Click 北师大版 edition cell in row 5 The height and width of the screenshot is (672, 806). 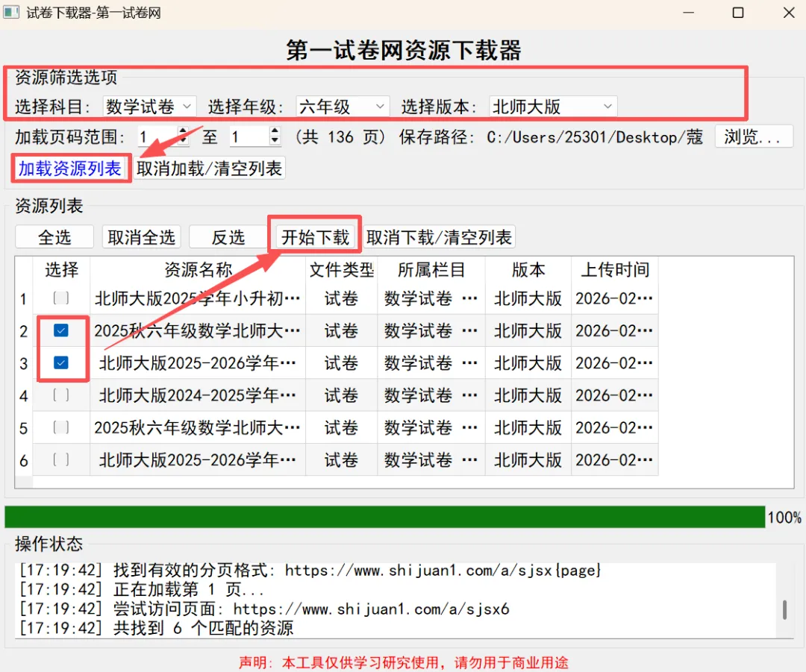pyautogui.click(x=528, y=428)
